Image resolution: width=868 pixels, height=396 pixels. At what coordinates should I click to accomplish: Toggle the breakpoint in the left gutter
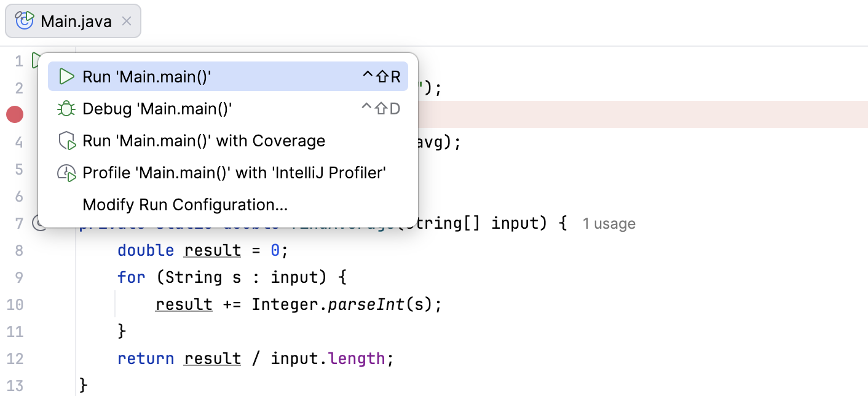14,114
